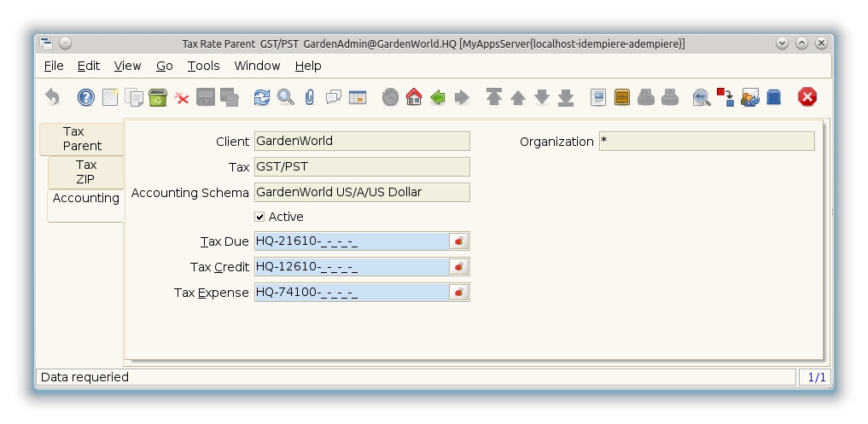Click the green back arrow icon

(438, 97)
